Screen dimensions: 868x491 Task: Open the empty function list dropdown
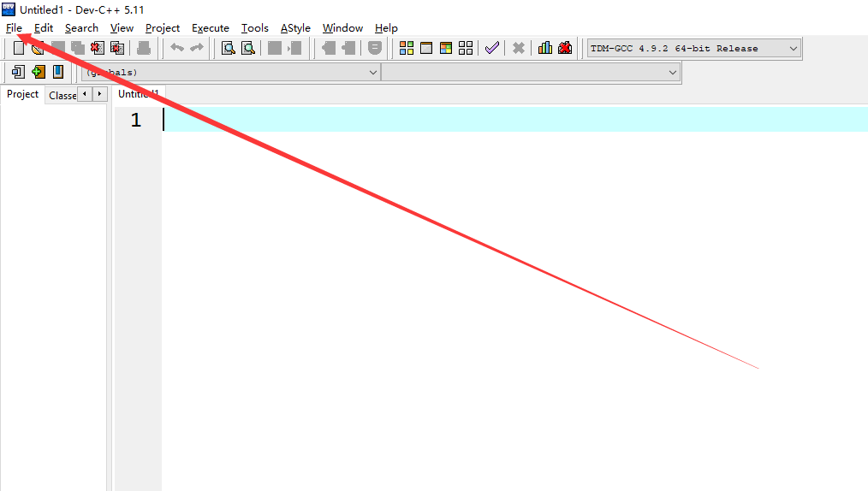[x=531, y=73]
